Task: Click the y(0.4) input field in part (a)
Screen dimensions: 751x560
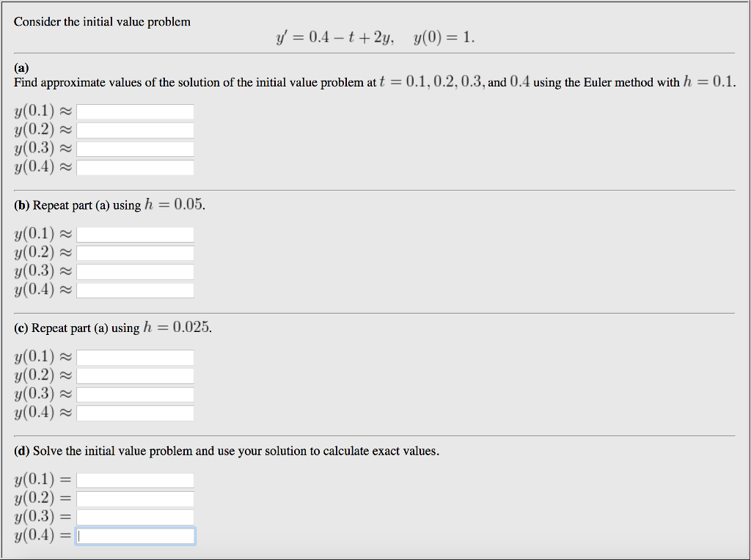Action: coord(135,167)
